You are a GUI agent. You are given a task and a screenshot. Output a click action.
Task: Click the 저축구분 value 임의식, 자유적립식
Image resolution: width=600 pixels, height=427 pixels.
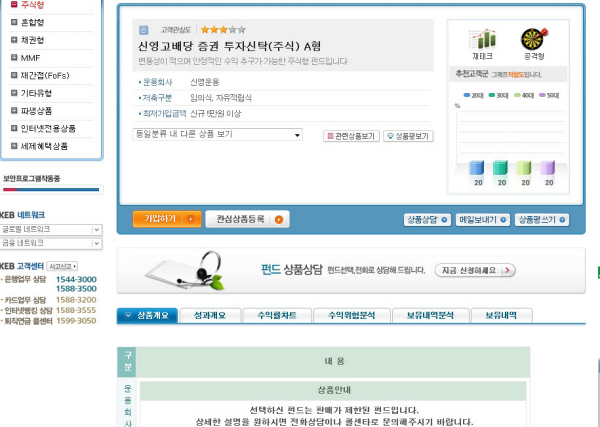click(221, 98)
